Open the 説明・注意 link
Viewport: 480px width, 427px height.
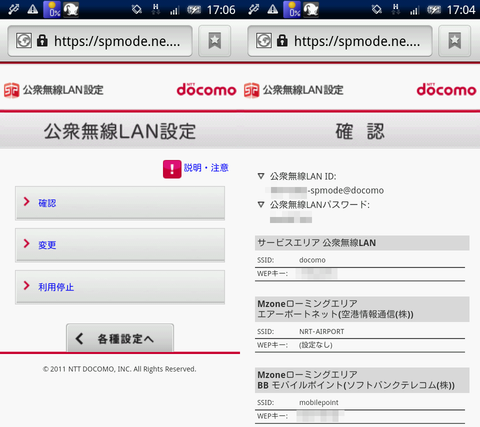tap(206, 168)
